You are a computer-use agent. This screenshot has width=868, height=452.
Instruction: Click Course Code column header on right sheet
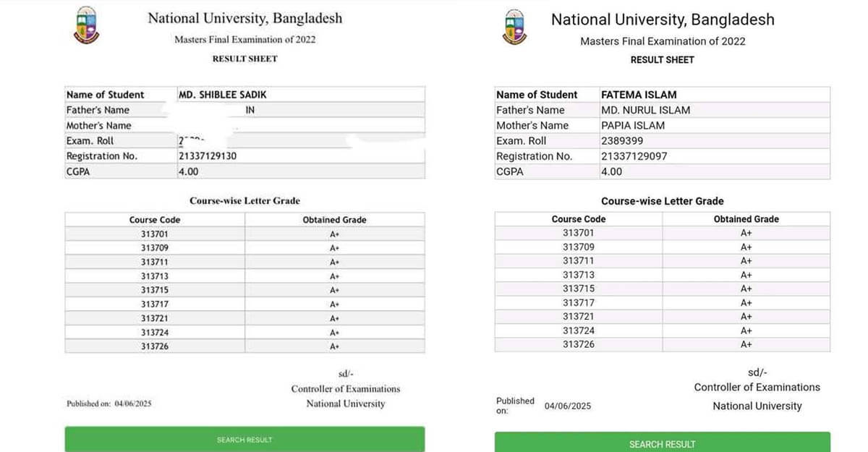pos(579,219)
